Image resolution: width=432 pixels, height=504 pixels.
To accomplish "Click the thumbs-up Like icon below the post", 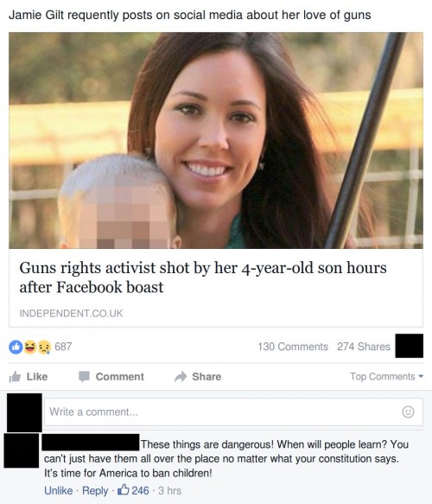I will 15,376.
